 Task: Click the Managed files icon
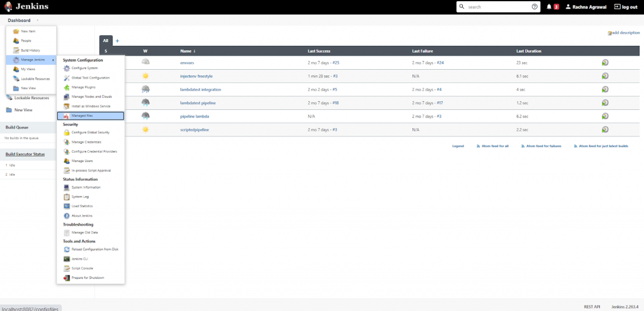tap(66, 116)
